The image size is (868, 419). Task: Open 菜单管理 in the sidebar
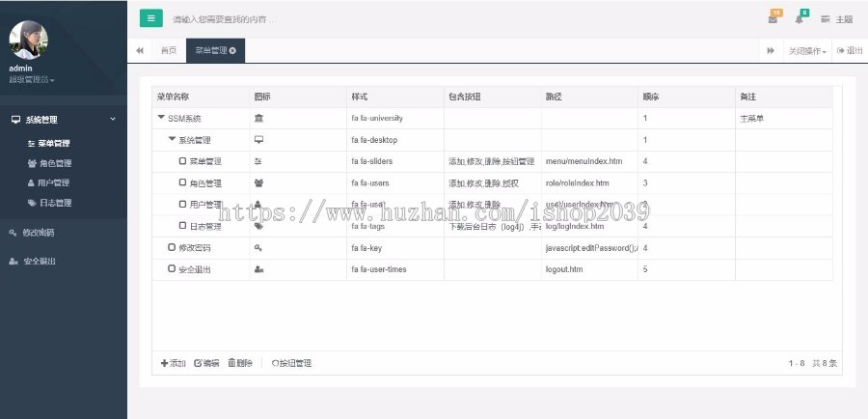(54, 143)
